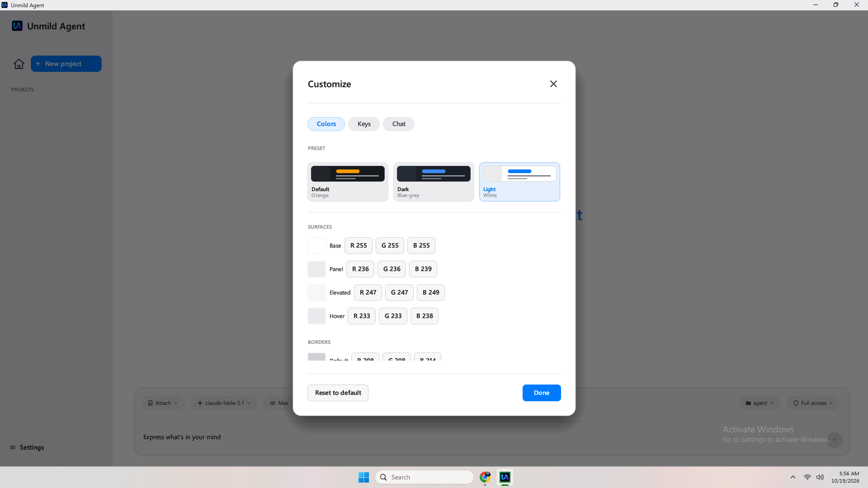Launch Chrome from the taskbar
Viewport: 868px width, 488px height.
click(x=485, y=477)
